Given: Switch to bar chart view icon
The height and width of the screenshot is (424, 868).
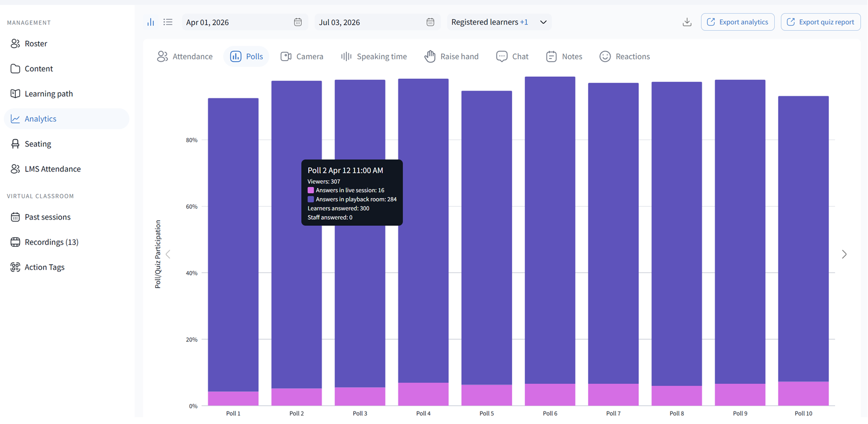Looking at the screenshot, I should [x=151, y=22].
